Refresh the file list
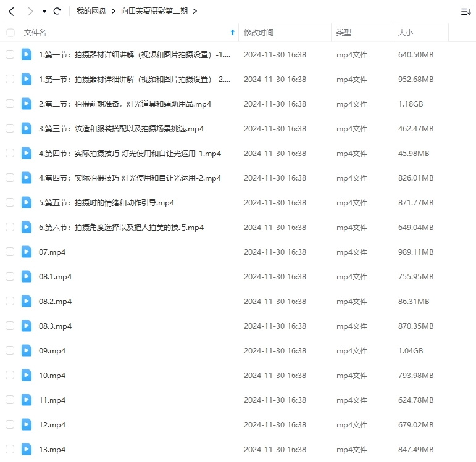This screenshot has width=476, height=462. click(57, 11)
